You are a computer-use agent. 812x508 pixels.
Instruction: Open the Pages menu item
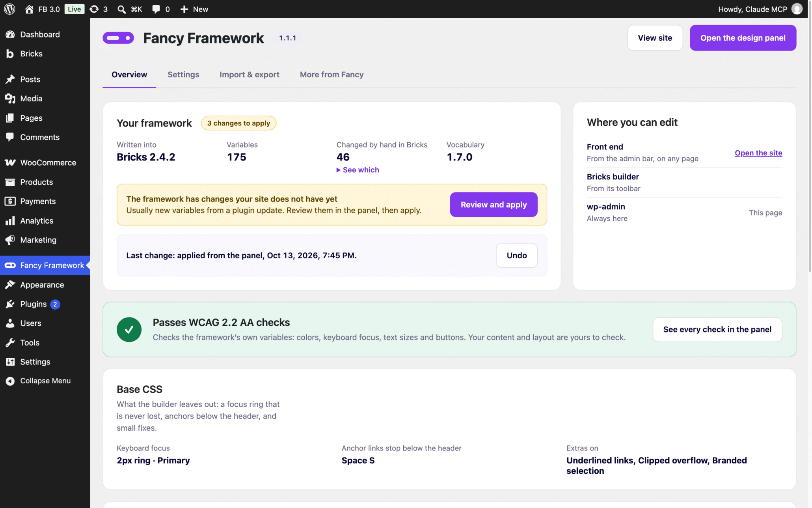point(45,118)
